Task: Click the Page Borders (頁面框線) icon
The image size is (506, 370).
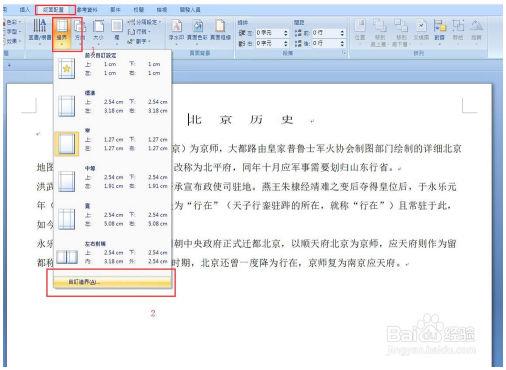Action: pos(220,30)
